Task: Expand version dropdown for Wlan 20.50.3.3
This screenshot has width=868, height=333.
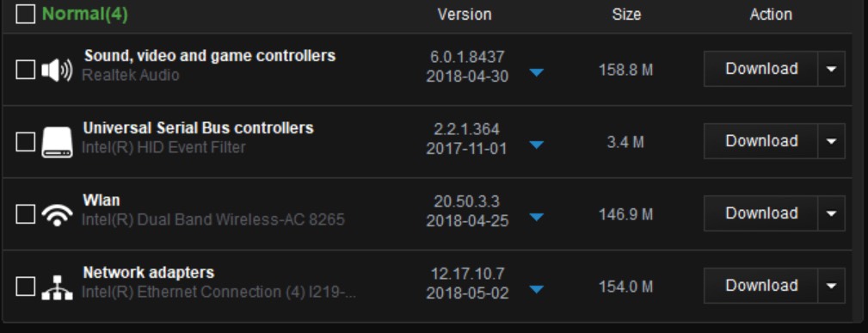Action: pyautogui.click(x=536, y=217)
